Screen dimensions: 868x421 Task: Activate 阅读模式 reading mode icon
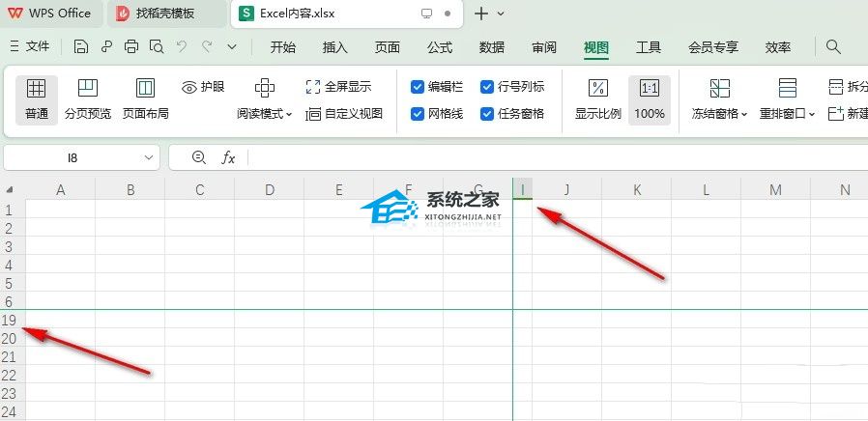coord(265,88)
